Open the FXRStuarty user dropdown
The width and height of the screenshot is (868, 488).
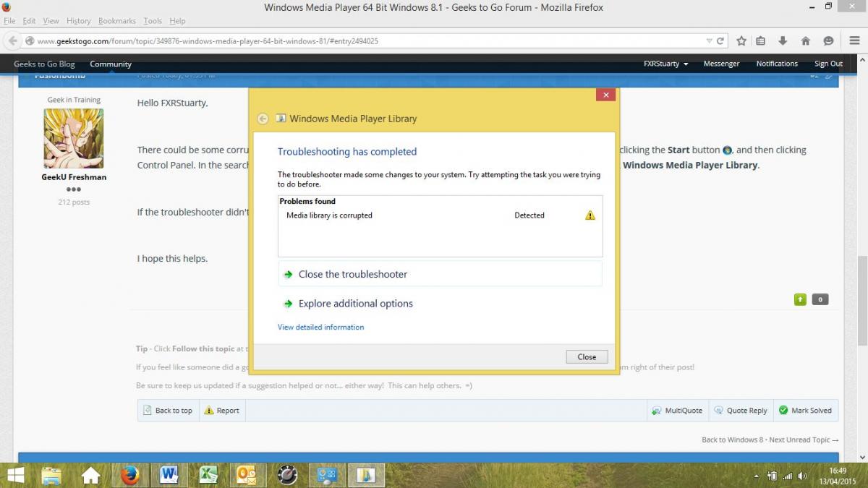[x=665, y=64]
